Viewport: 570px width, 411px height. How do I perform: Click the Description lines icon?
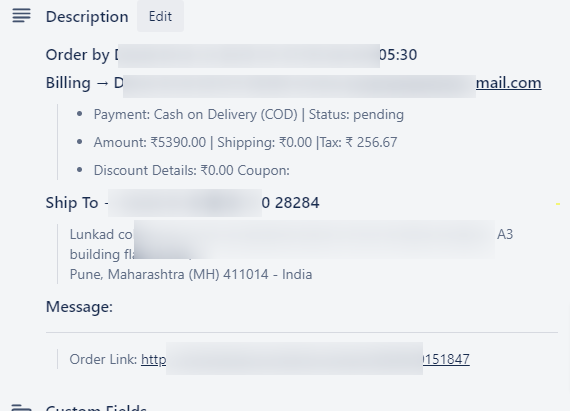pos(21,16)
